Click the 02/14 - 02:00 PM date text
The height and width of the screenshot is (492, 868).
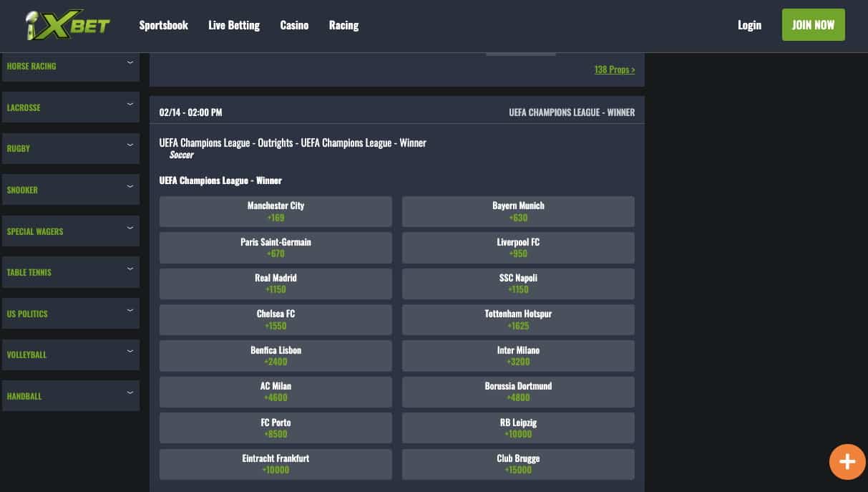pyautogui.click(x=190, y=112)
